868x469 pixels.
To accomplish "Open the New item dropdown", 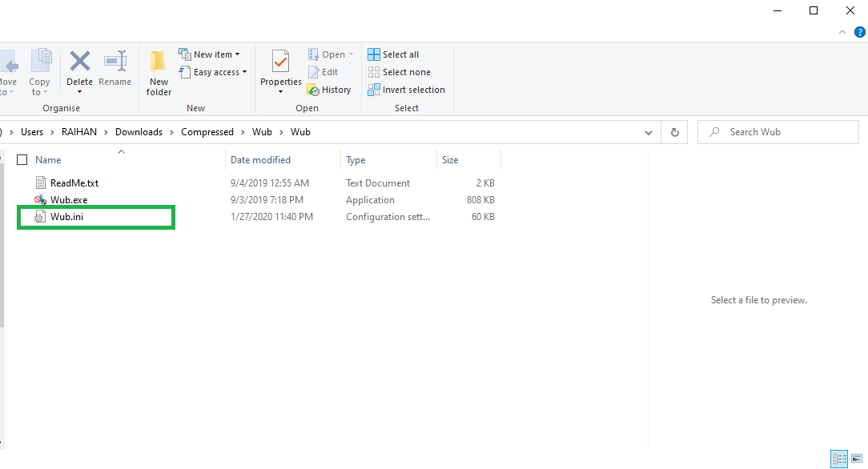I will pyautogui.click(x=209, y=54).
